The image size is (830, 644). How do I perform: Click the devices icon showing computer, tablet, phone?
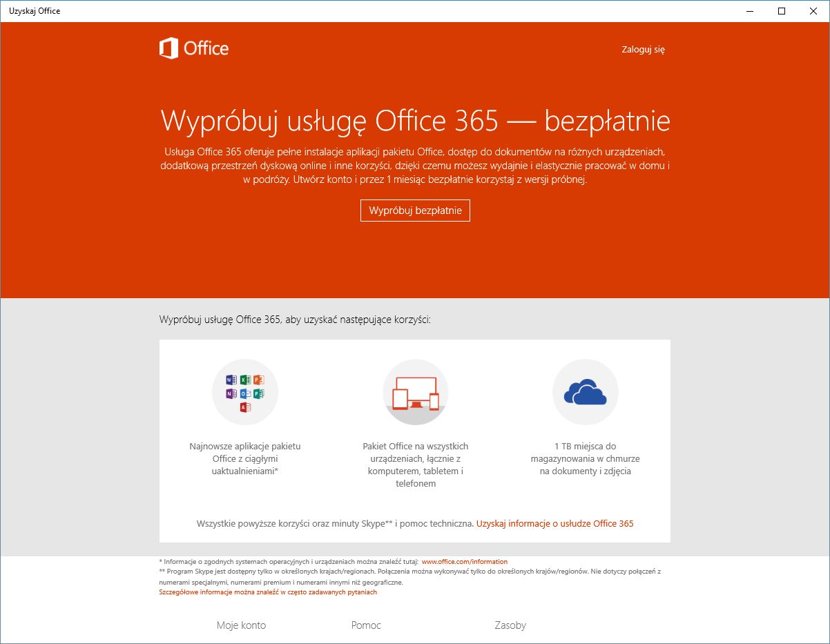click(x=416, y=393)
